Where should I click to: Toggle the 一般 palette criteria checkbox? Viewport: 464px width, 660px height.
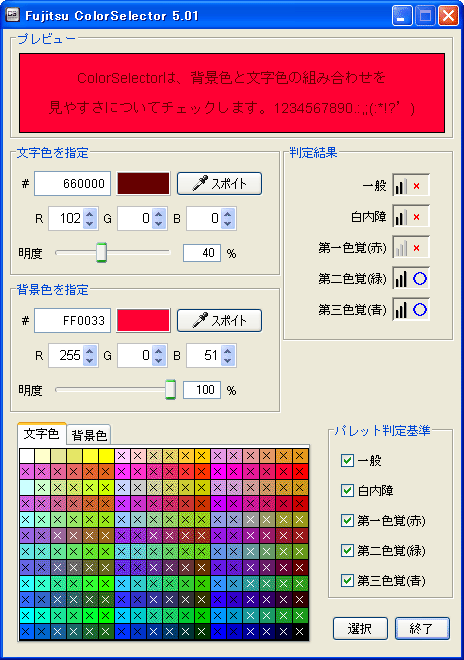(x=347, y=460)
